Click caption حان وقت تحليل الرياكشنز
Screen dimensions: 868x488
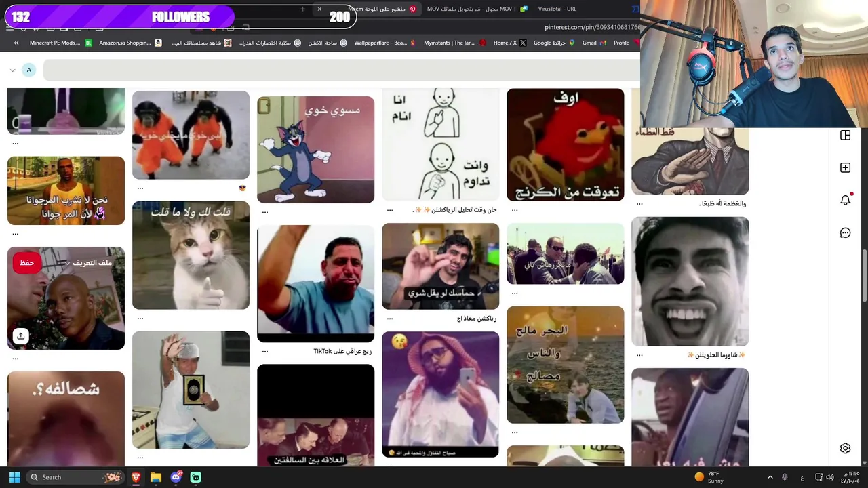pos(454,210)
